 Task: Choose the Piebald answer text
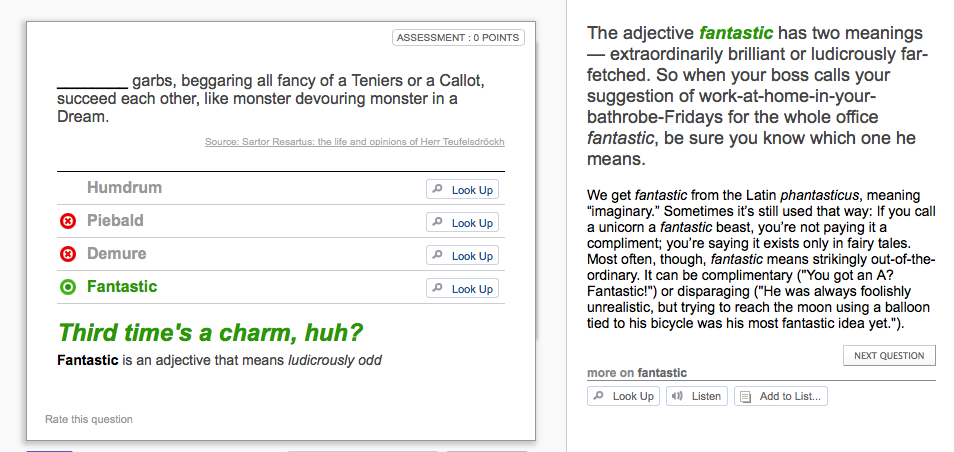pyautogui.click(x=115, y=220)
